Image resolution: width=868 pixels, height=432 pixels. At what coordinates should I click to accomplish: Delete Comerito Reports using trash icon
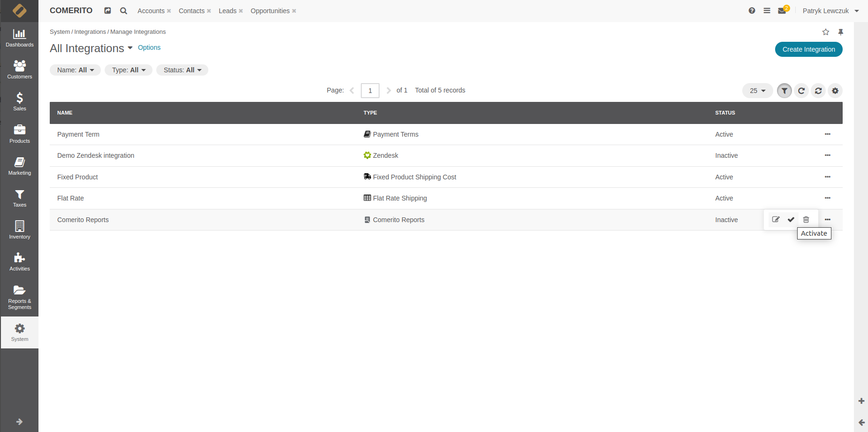click(x=806, y=219)
